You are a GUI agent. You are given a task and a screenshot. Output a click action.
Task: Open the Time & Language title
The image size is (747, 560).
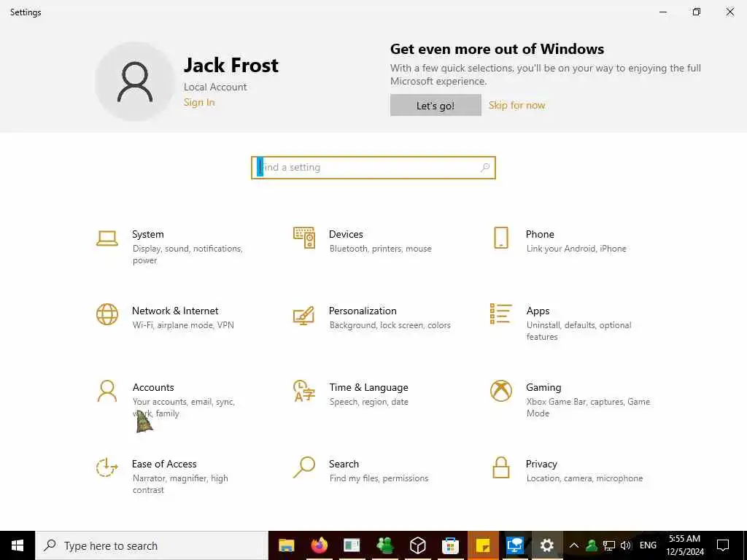click(x=368, y=388)
